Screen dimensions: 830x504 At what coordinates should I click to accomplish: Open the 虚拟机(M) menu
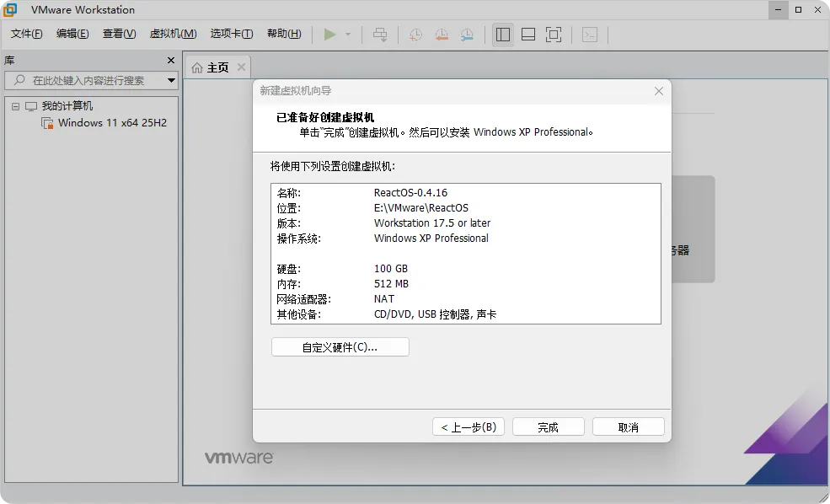click(173, 34)
